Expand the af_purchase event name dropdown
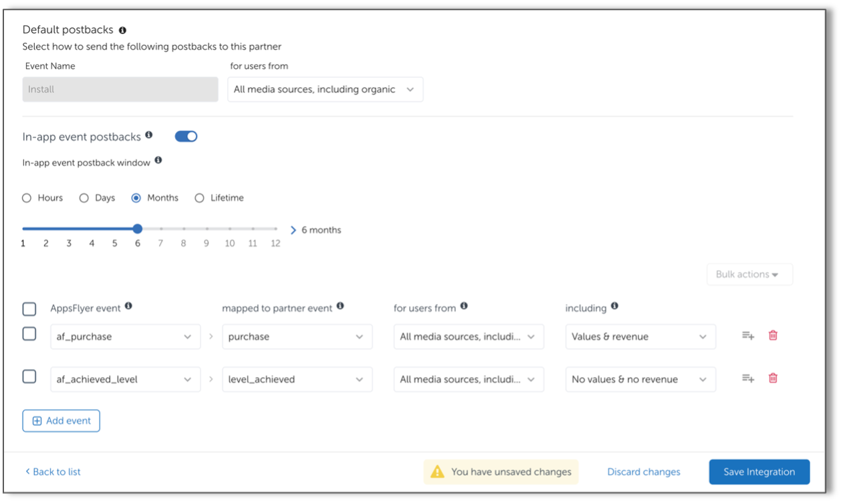Screen dimensions: 843x504 point(126,337)
